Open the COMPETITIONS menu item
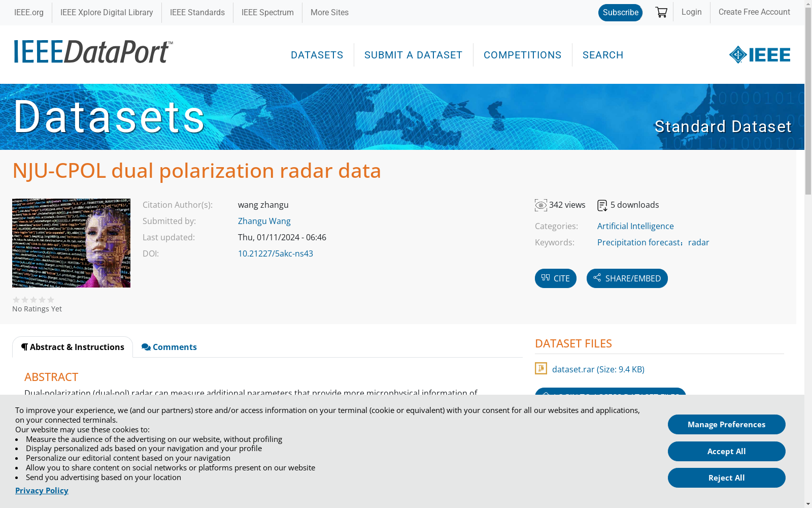 click(x=522, y=55)
